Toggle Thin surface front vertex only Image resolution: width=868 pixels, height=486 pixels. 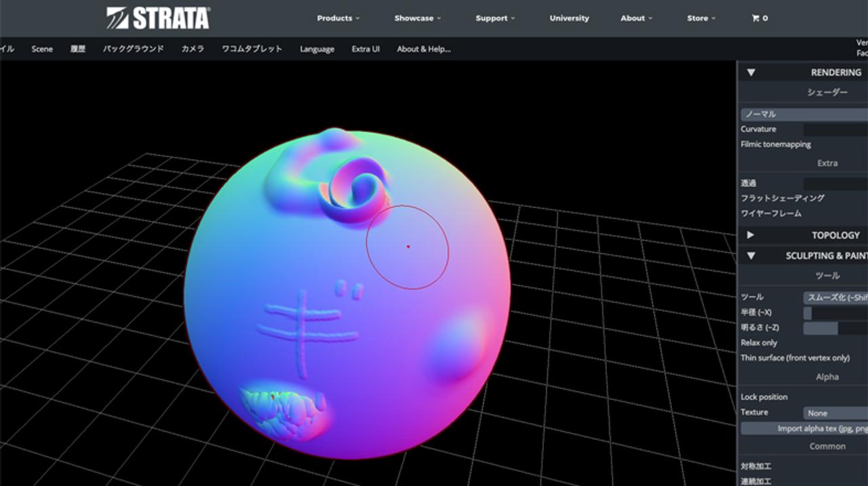click(795, 358)
